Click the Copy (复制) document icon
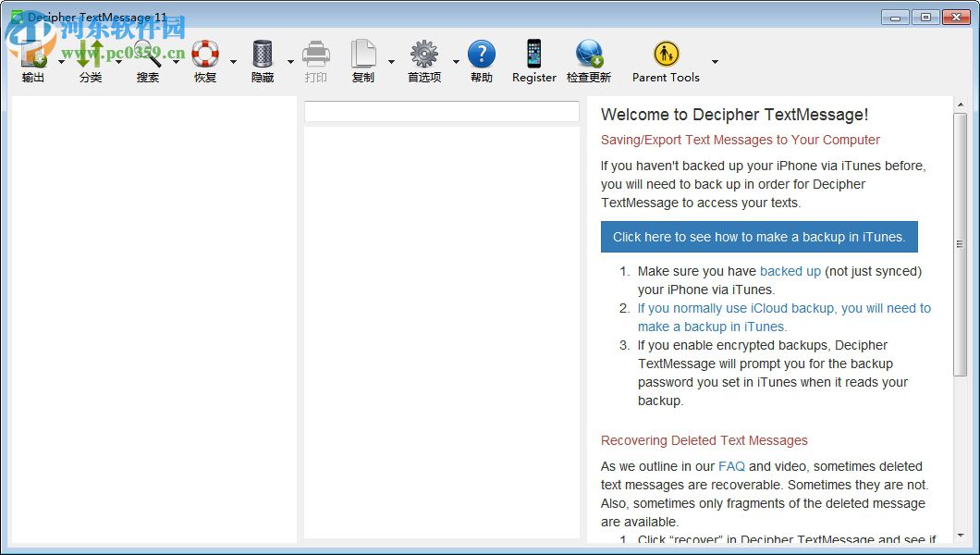 (363, 55)
